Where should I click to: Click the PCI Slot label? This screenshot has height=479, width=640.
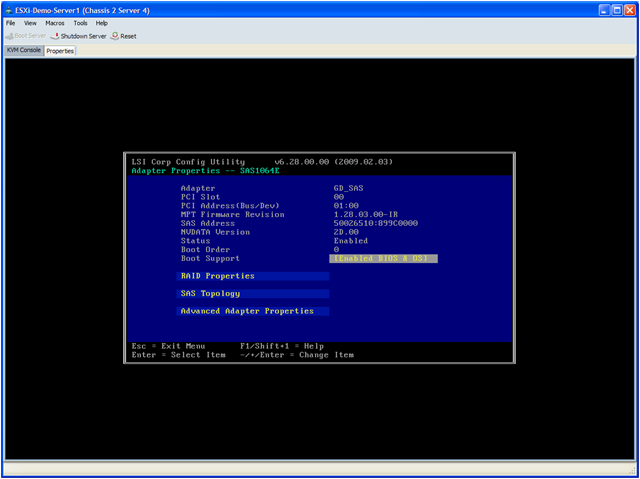pyautogui.click(x=200, y=197)
